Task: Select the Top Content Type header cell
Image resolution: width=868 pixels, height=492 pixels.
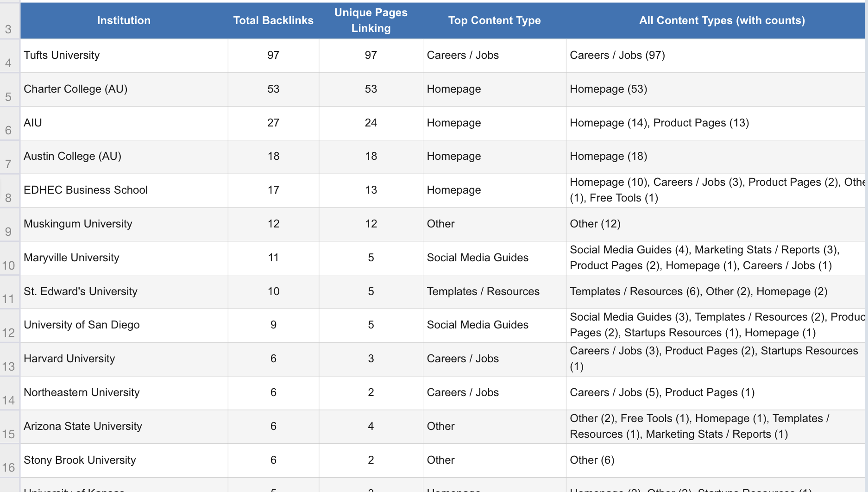Action: [494, 20]
